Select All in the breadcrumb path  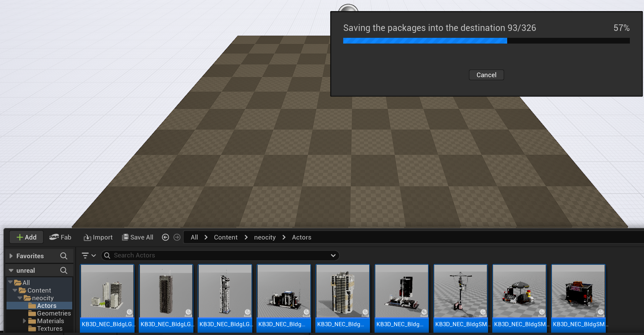[x=194, y=237]
